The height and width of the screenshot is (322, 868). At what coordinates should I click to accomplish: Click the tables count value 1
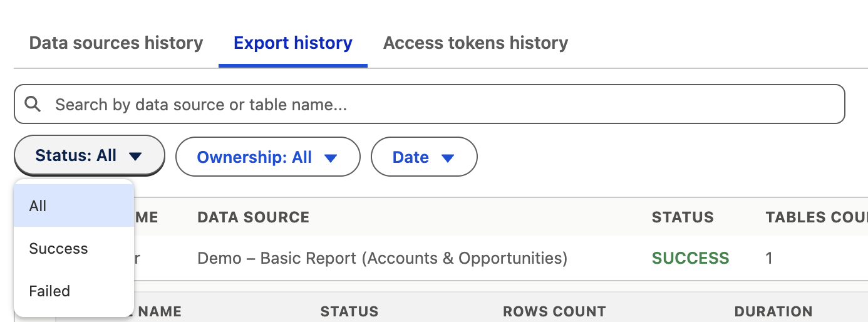[x=769, y=258]
